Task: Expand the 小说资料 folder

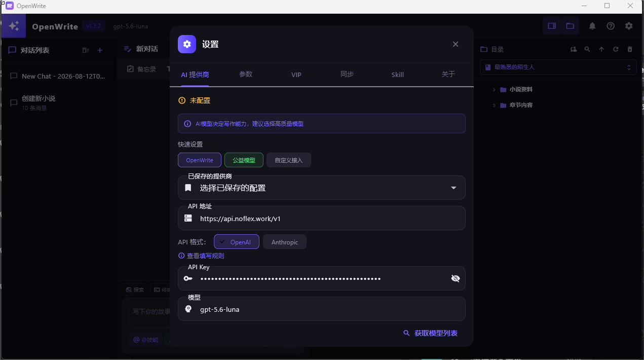Action: [494, 89]
